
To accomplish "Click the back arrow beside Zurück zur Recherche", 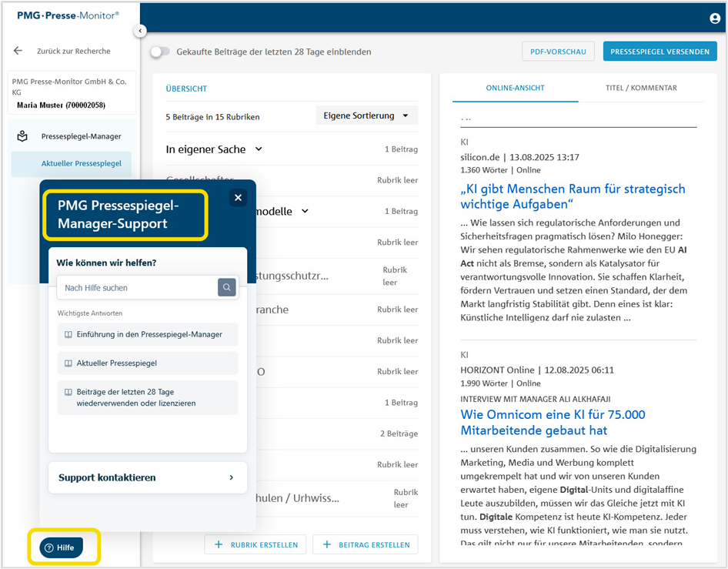I will 18,51.
